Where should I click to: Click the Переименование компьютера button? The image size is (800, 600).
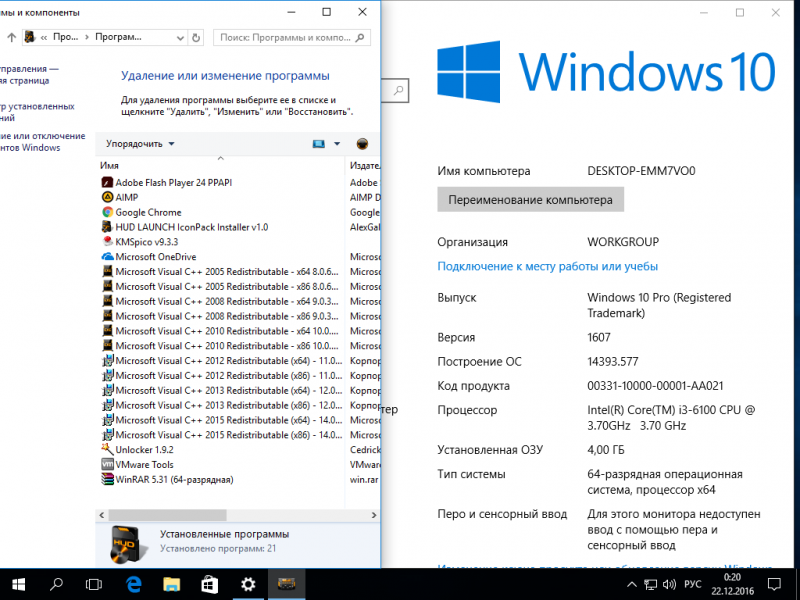pyautogui.click(x=530, y=199)
